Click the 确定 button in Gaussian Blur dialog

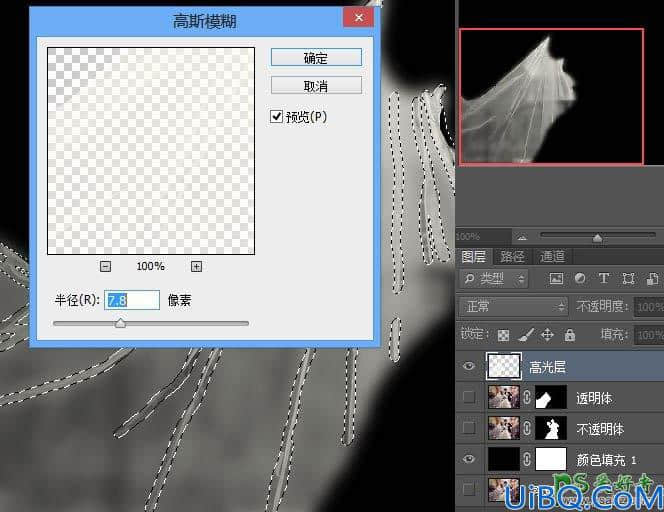click(x=316, y=57)
